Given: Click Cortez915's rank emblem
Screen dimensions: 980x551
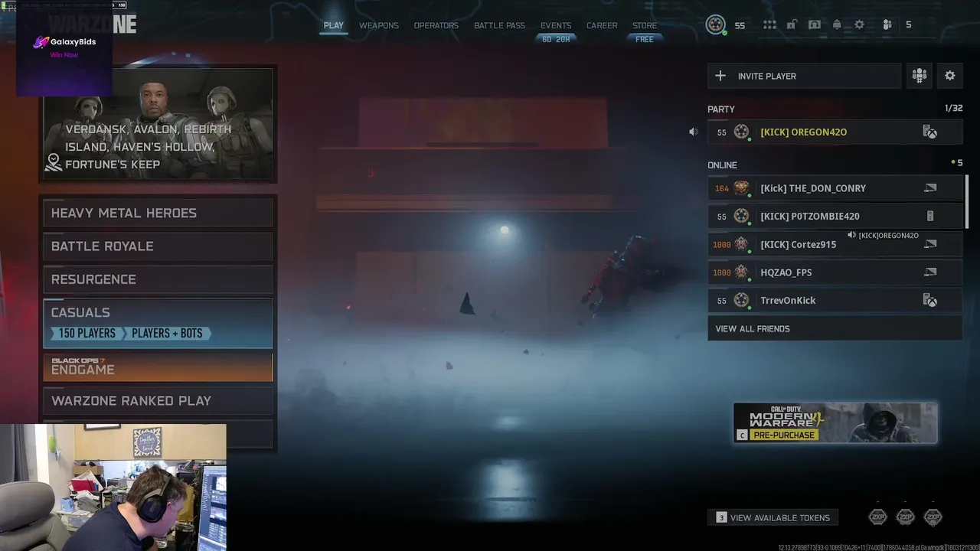Looking at the screenshot, I should [x=741, y=244].
